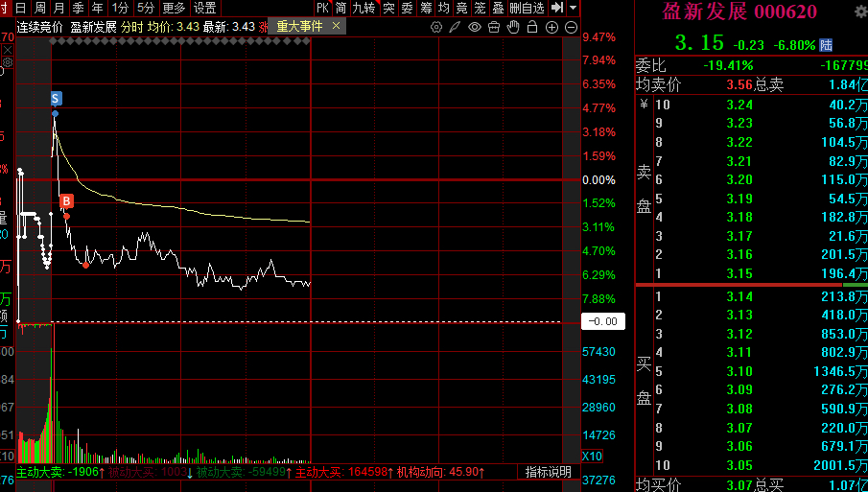Click the buy/sell ratio red-green bar

[x=752, y=285]
